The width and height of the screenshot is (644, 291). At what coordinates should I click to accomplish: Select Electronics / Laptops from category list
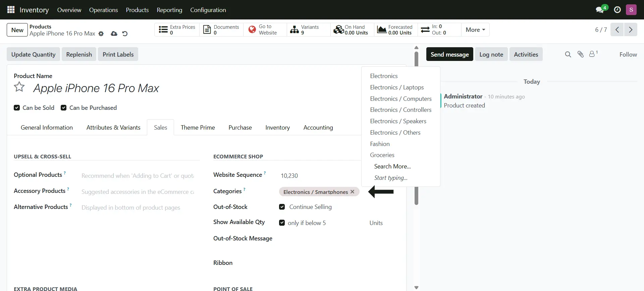397,87
